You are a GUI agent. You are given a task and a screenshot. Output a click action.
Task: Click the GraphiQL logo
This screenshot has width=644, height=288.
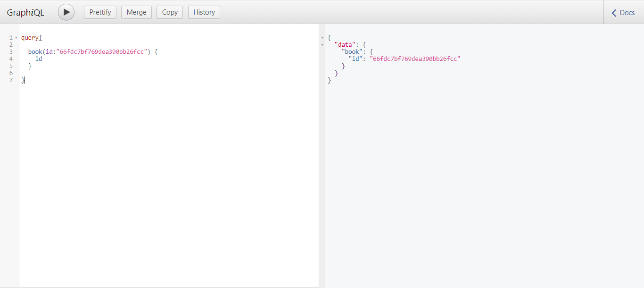(25, 12)
